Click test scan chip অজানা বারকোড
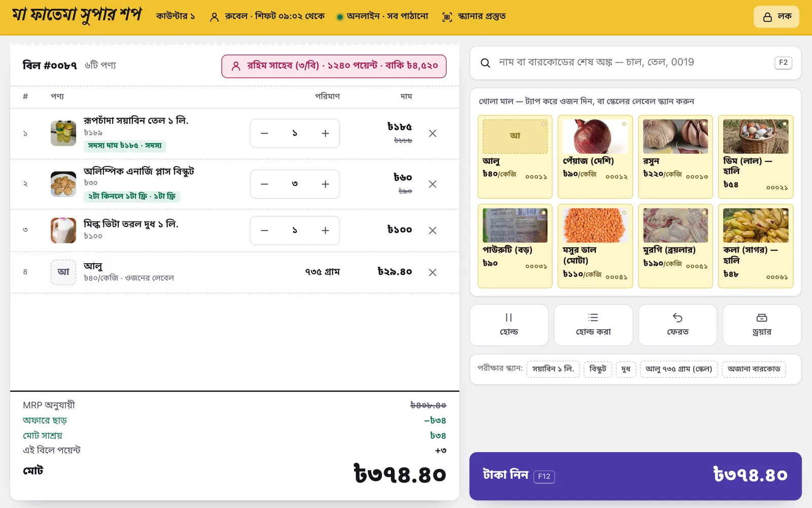Screen dimensions: 812x508 [754, 369]
